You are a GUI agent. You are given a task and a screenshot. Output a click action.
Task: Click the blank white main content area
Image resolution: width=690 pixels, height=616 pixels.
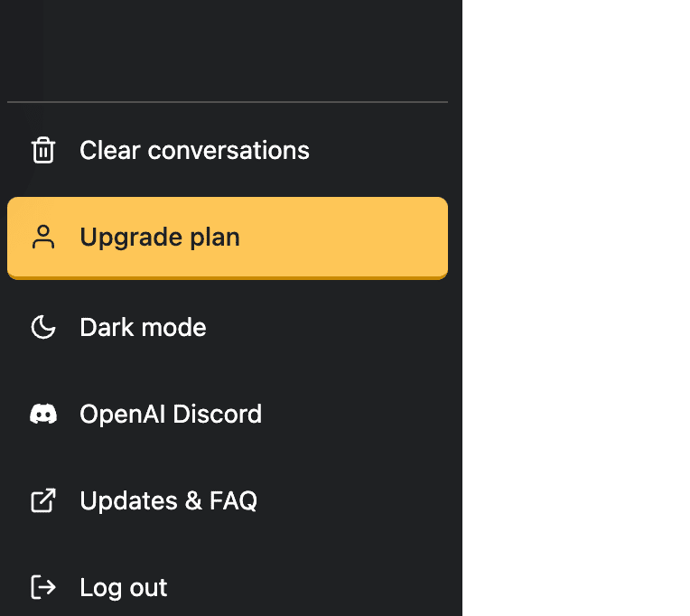(x=576, y=307)
